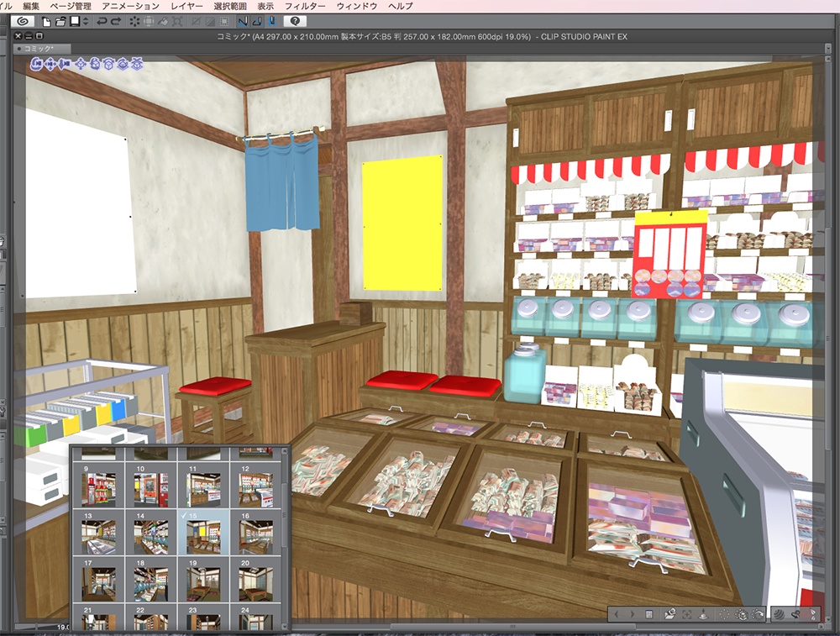Click the Undo arrow icon
The height and width of the screenshot is (636, 840).
tap(100, 21)
